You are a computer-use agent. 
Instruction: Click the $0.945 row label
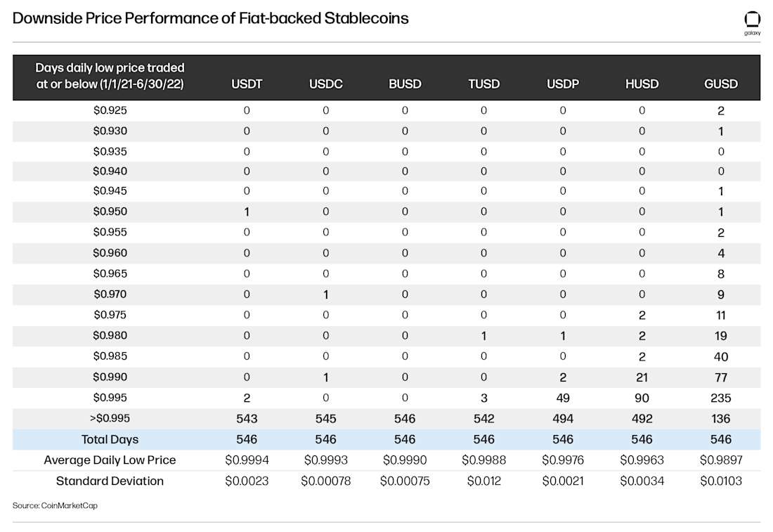[110, 191]
